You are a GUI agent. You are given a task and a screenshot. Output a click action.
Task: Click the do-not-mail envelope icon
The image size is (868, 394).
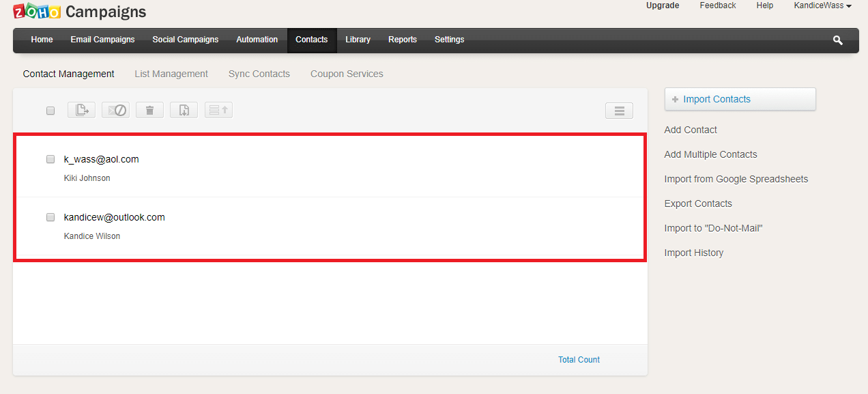[115, 110]
